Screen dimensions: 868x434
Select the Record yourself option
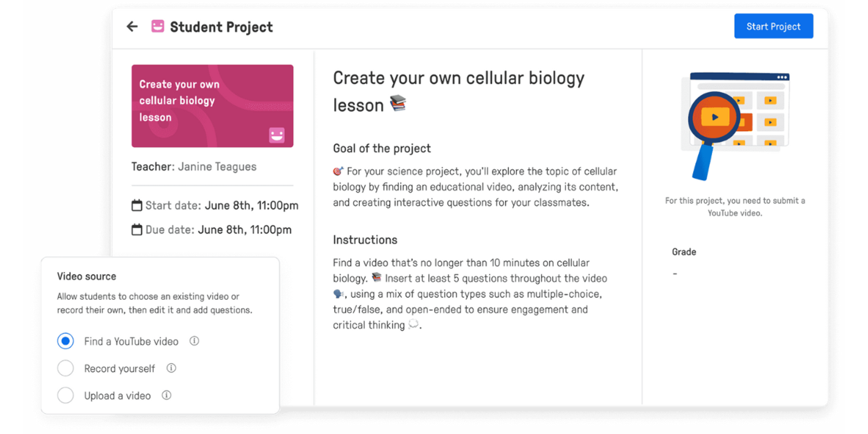(x=65, y=368)
